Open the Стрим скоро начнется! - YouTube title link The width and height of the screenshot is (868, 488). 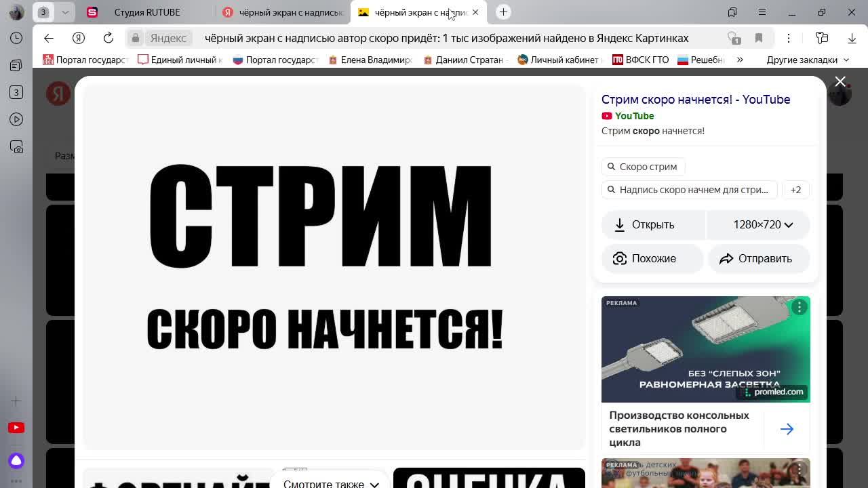[x=696, y=100]
